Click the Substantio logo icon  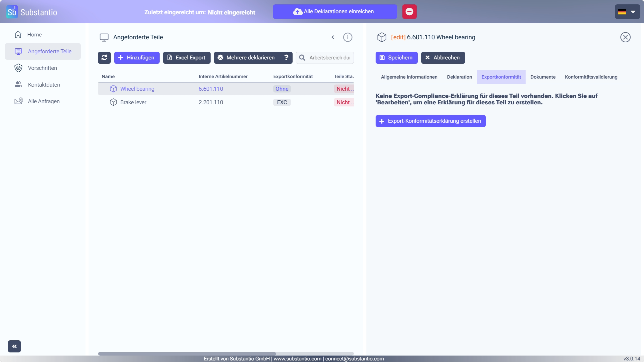pos(12,12)
